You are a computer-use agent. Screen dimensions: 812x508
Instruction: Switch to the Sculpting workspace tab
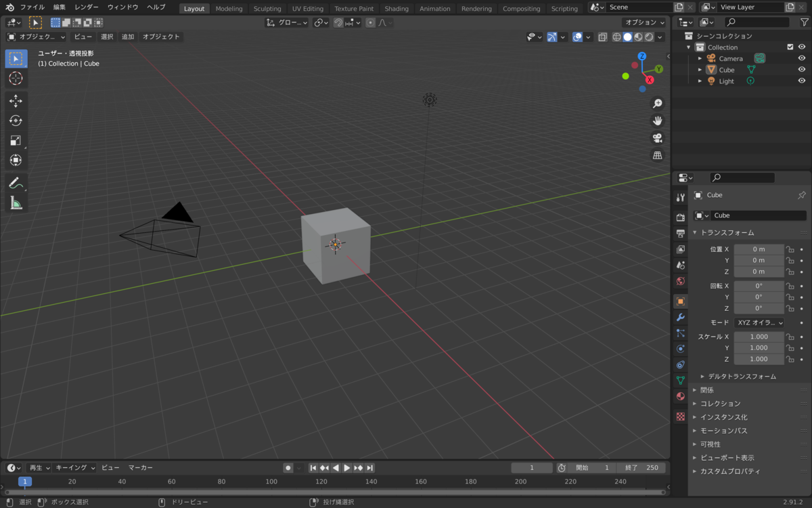[x=267, y=9]
